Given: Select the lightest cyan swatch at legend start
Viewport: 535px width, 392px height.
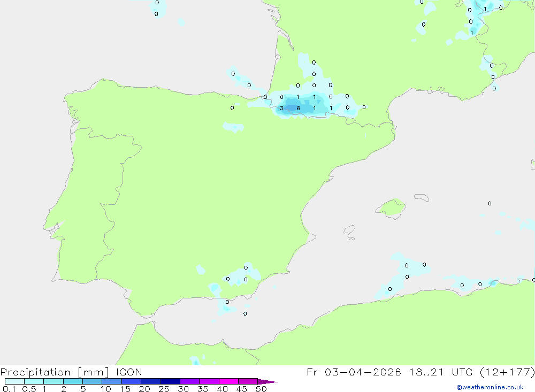Looking at the screenshot, I should pyautogui.click(x=14, y=381).
